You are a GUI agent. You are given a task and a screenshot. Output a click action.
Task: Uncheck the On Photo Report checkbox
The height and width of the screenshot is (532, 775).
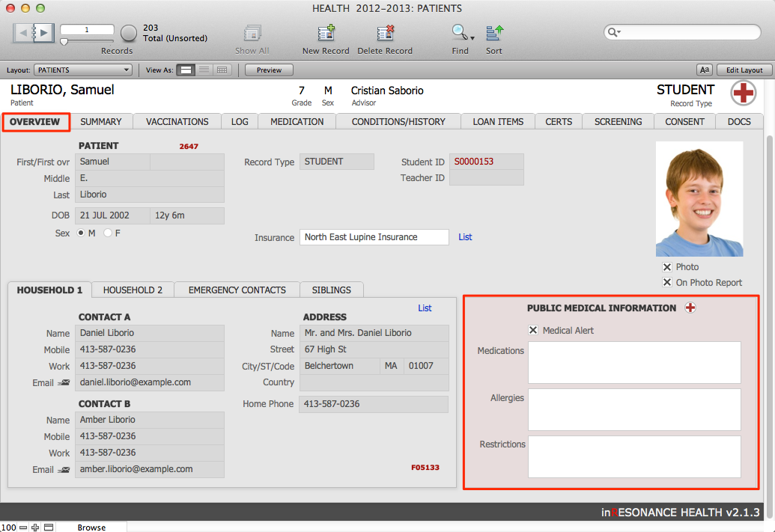click(667, 283)
